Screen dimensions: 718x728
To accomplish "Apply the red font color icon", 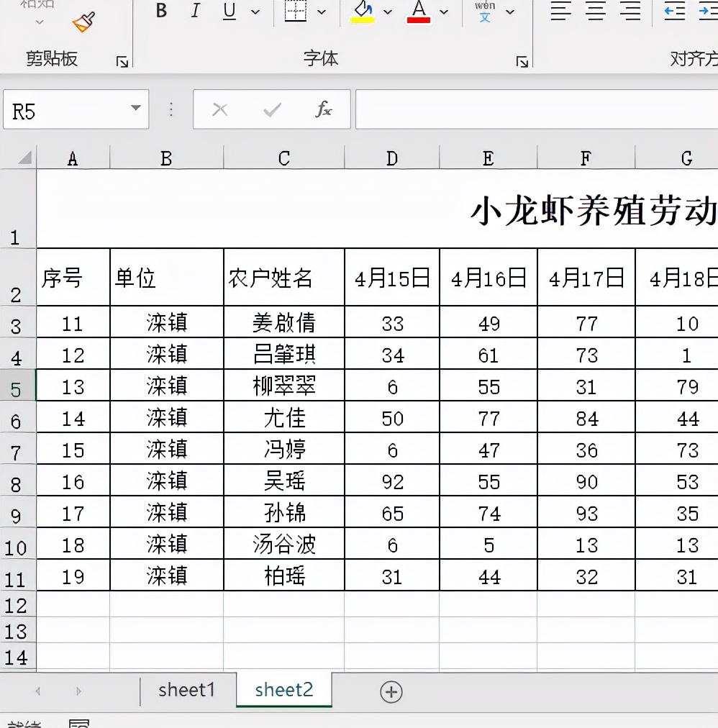I will pos(419,11).
